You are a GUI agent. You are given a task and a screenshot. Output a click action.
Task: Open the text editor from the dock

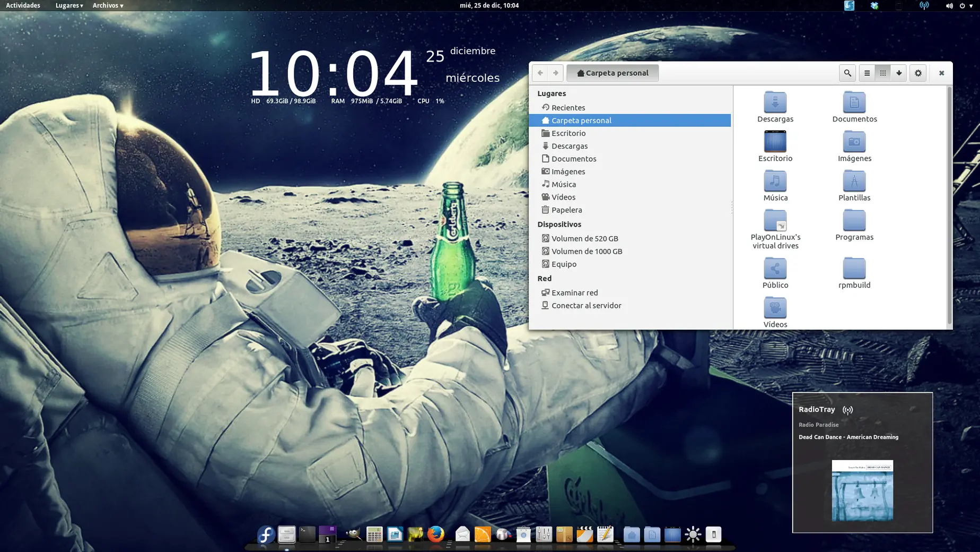click(x=605, y=535)
